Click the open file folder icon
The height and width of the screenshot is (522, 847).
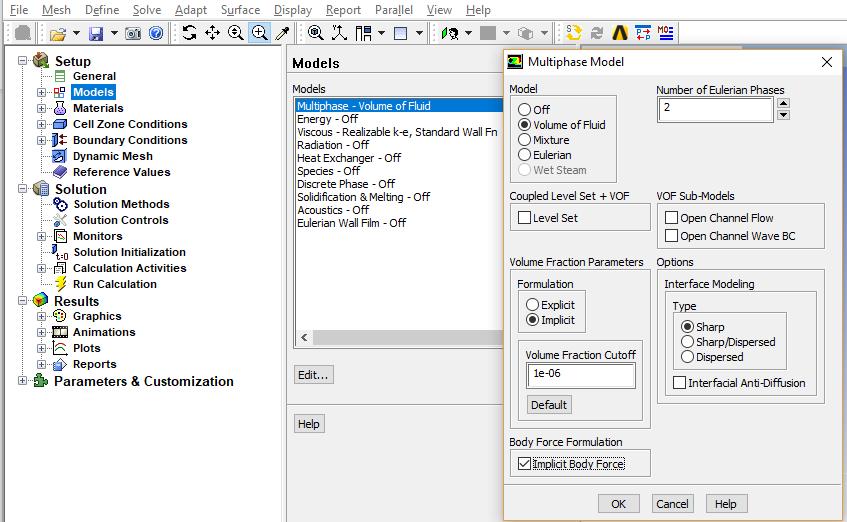pos(58,34)
